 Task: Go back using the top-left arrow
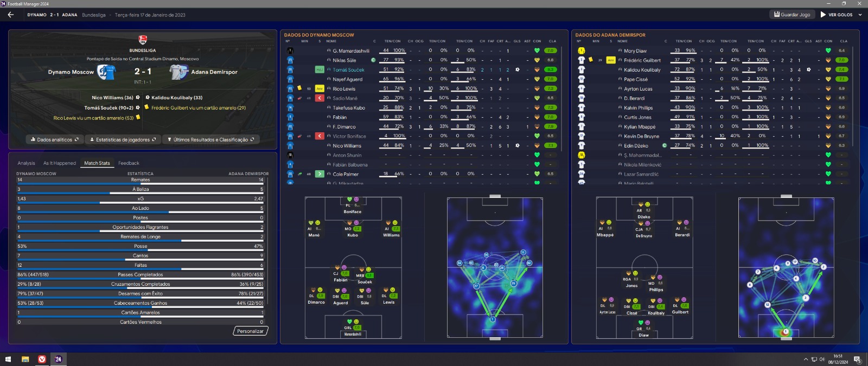tap(11, 15)
